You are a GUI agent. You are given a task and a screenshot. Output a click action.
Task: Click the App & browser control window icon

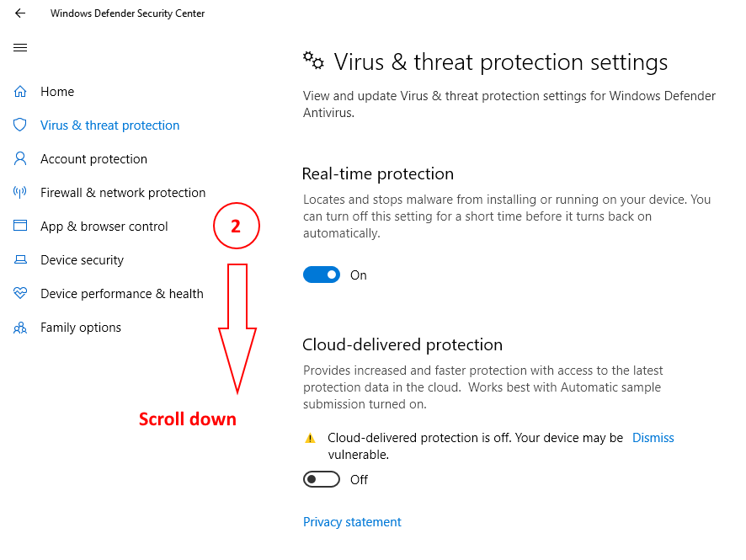coord(20,227)
